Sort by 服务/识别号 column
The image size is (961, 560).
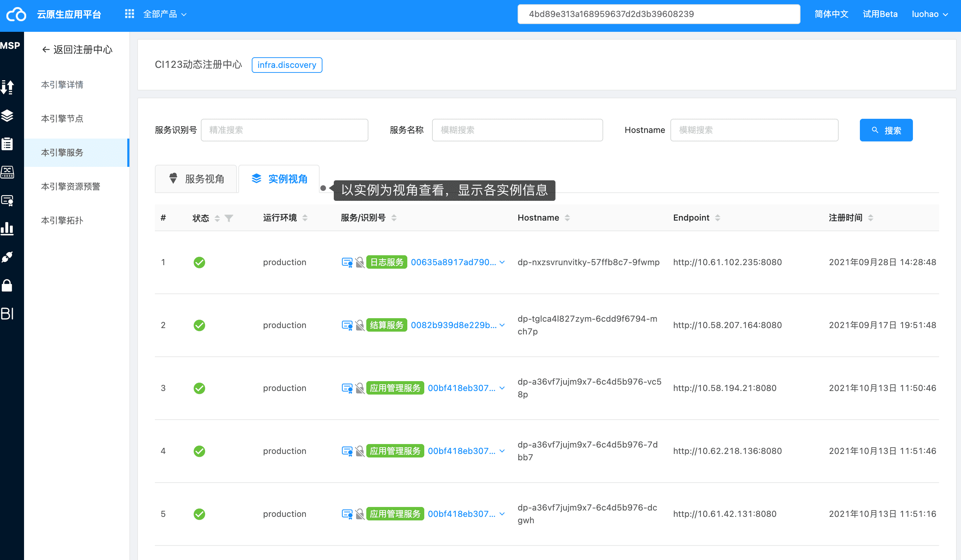pos(394,218)
